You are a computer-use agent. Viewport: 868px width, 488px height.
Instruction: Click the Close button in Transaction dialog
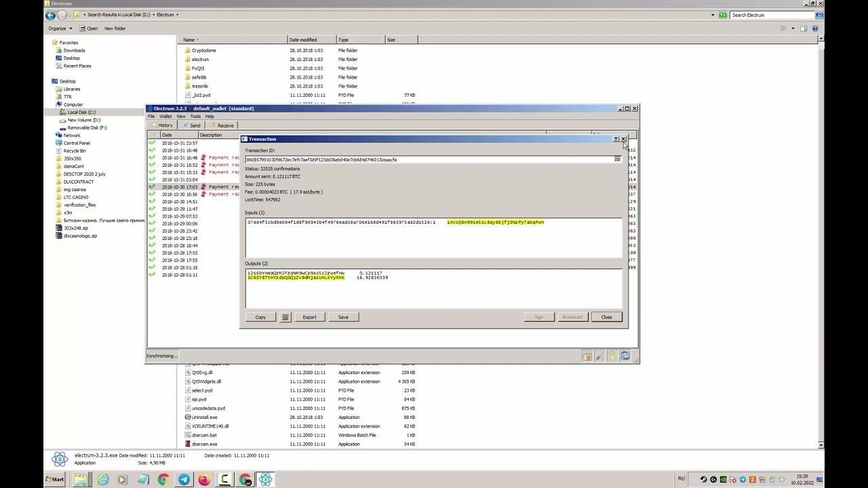(606, 317)
